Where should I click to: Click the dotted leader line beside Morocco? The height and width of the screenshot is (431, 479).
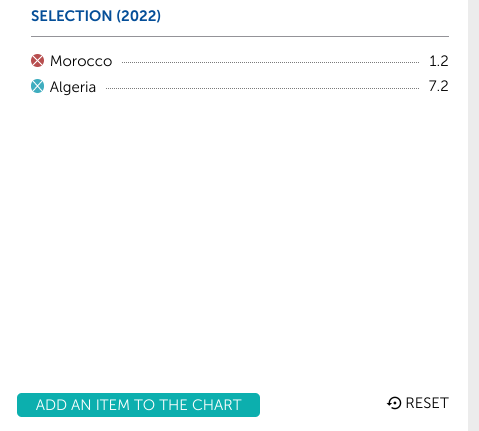click(x=270, y=62)
